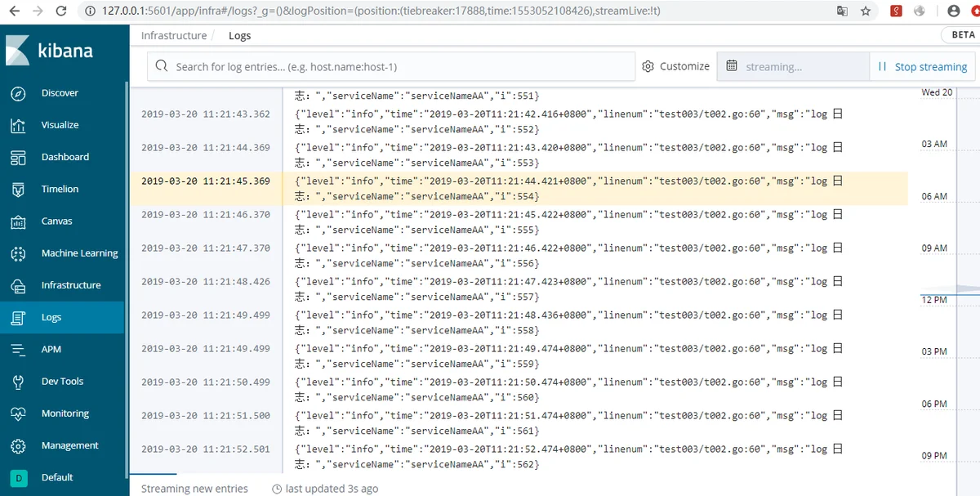Image resolution: width=980 pixels, height=496 pixels.
Task: Select the Dev Tools wrench icon
Action: [x=18, y=382]
